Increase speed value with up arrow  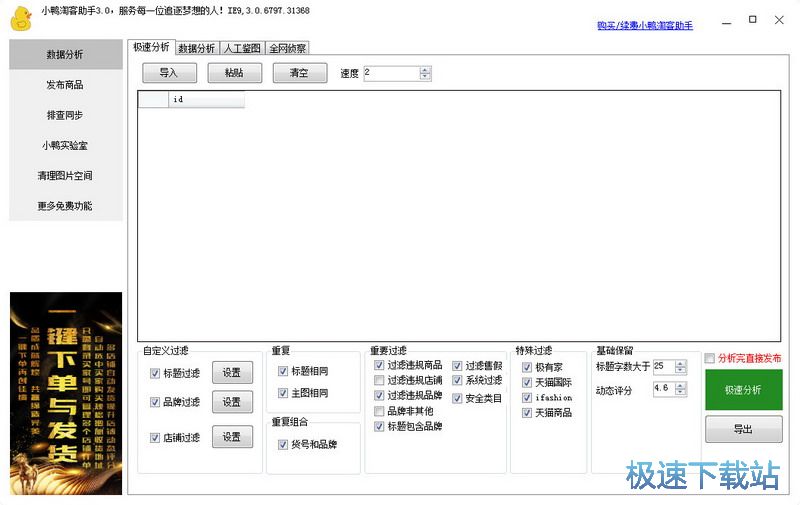tap(425, 70)
